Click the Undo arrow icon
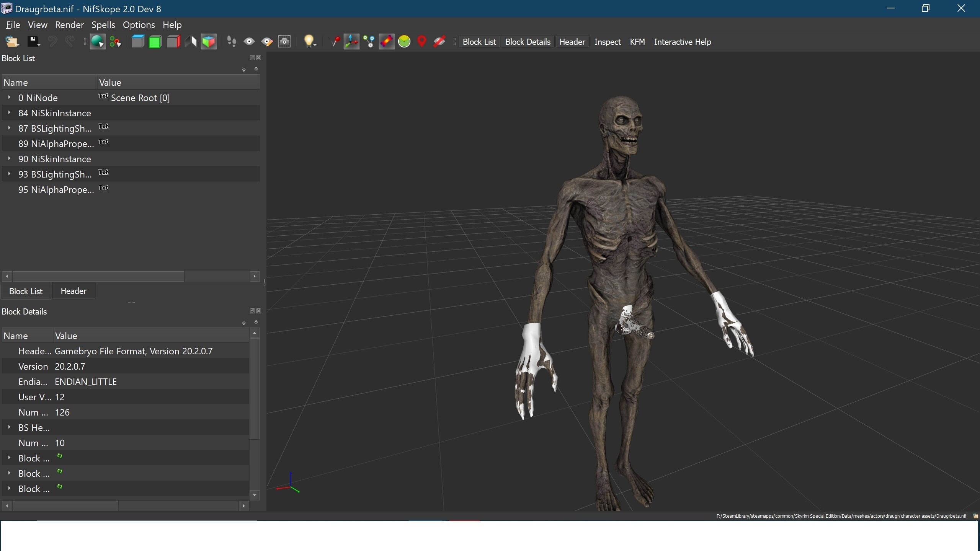Image resolution: width=980 pixels, height=551 pixels. coord(53,42)
